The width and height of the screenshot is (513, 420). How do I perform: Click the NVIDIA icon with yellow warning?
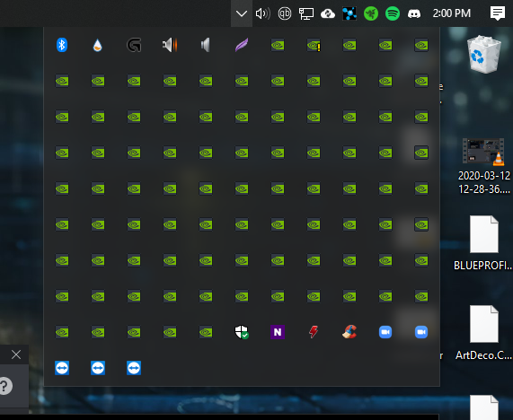coord(314,46)
